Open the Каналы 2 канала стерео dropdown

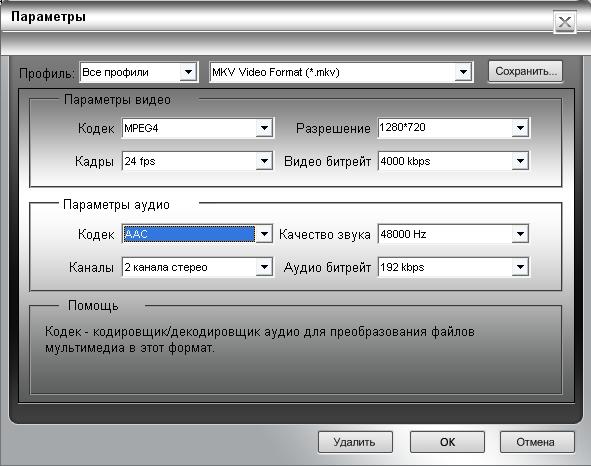pos(264,267)
